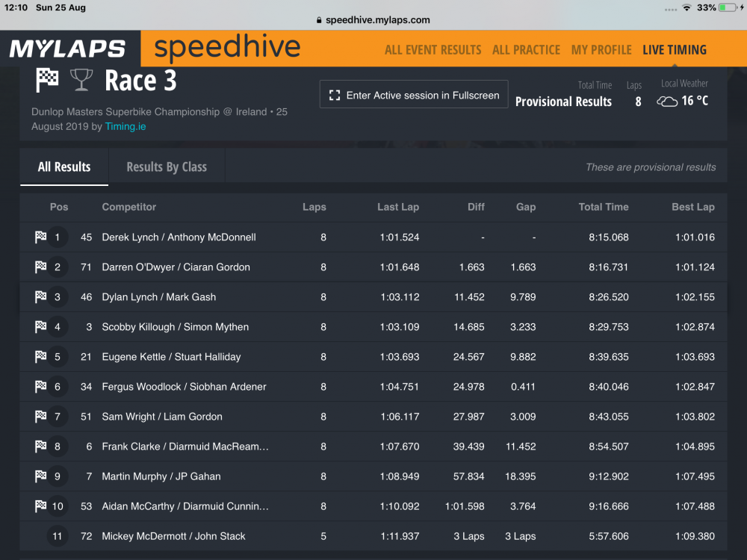This screenshot has width=747, height=560.
Task: Click the Last Lap column header
Action: [398, 207]
